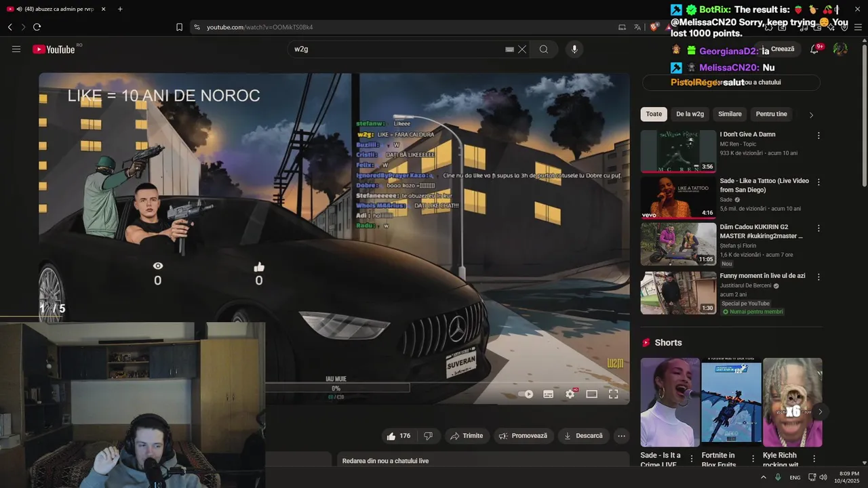This screenshot has height=488, width=868.
Task: Open site information icon beside URL
Action: (197, 27)
